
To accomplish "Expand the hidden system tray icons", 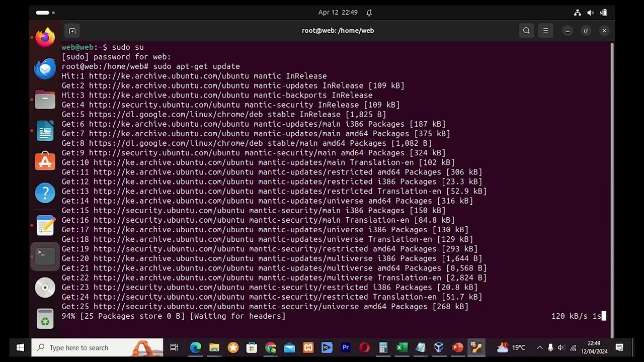I will tap(539, 347).
